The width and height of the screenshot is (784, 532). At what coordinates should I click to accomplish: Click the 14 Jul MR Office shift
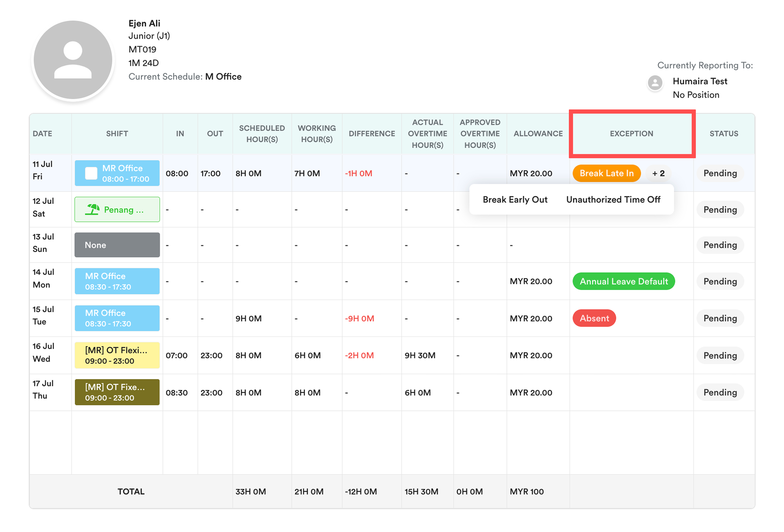click(117, 282)
